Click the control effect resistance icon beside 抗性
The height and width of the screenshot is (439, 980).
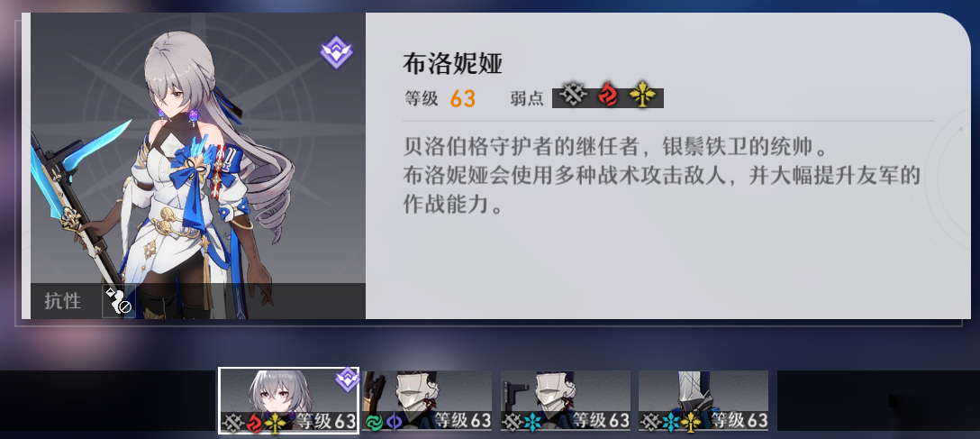click(x=118, y=301)
